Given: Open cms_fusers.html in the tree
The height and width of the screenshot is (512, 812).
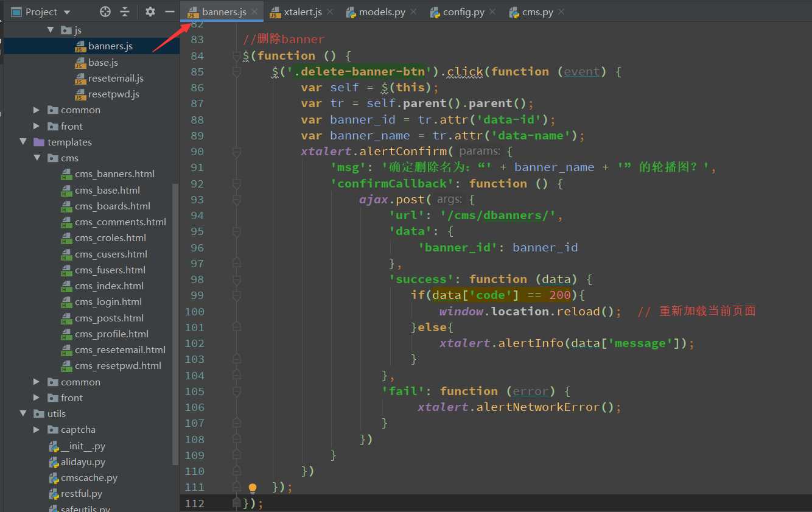Looking at the screenshot, I should pyautogui.click(x=110, y=270).
